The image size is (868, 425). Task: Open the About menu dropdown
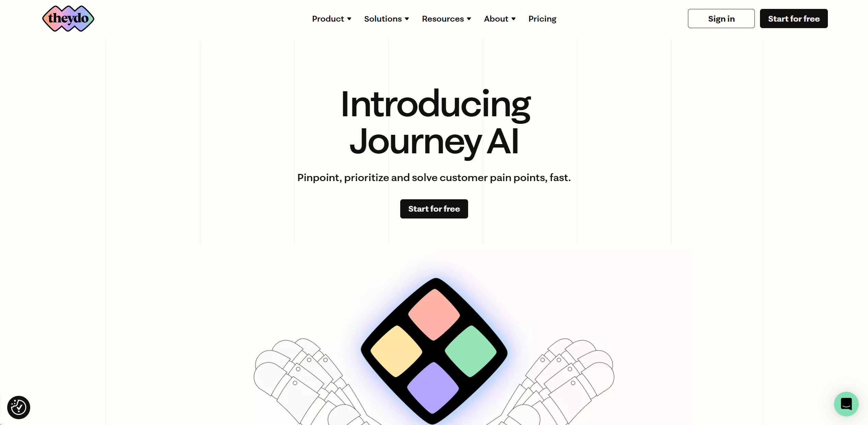(x=499, y=18)
